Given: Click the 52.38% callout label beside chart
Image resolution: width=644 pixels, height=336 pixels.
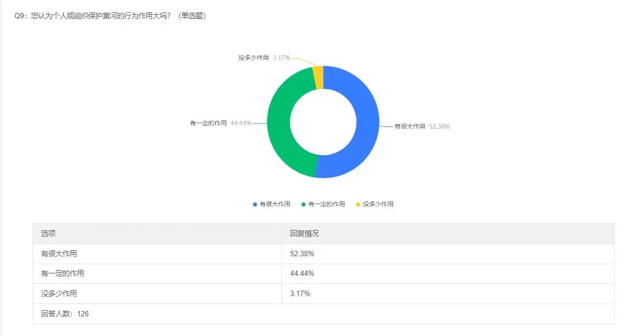Looking at the screenshot, I should click(439, 126).
